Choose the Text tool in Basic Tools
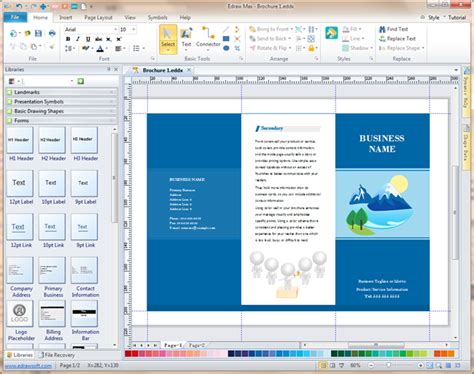The width and height of the screenshot is (474, 374). tap(186, 38)
